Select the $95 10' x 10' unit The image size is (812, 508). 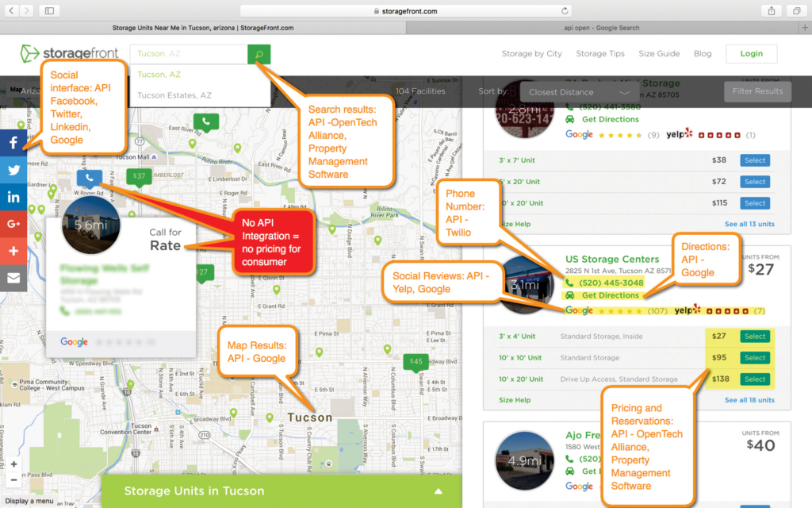755,358
